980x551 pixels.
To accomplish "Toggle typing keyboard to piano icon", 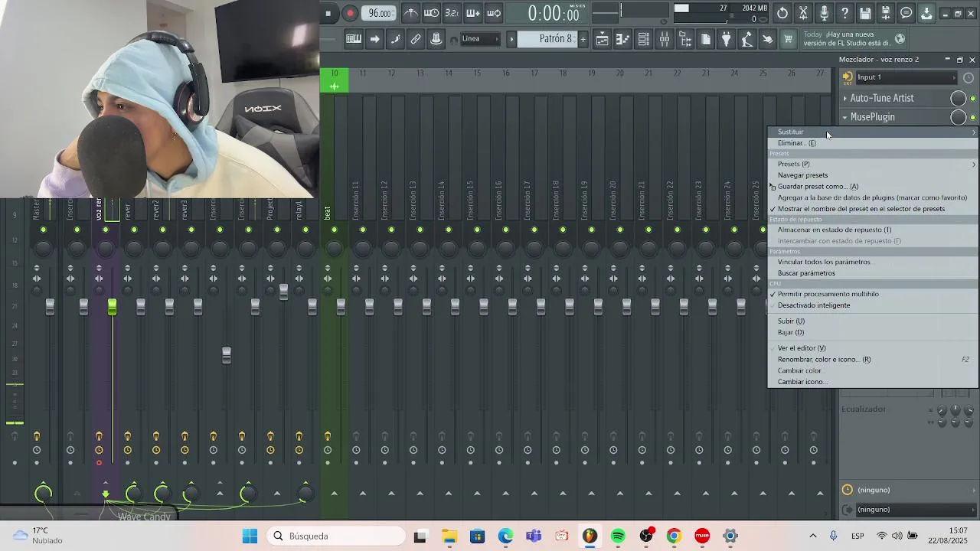I will tap(354, 39).
